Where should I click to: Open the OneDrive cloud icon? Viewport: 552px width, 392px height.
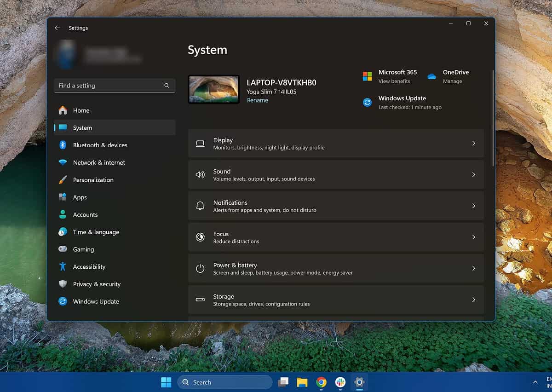click(x=431, y=76)
